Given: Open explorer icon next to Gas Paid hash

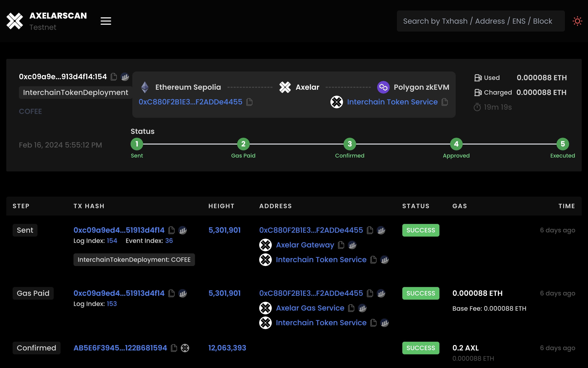Looking at the screenshot, I should (183, 293).
